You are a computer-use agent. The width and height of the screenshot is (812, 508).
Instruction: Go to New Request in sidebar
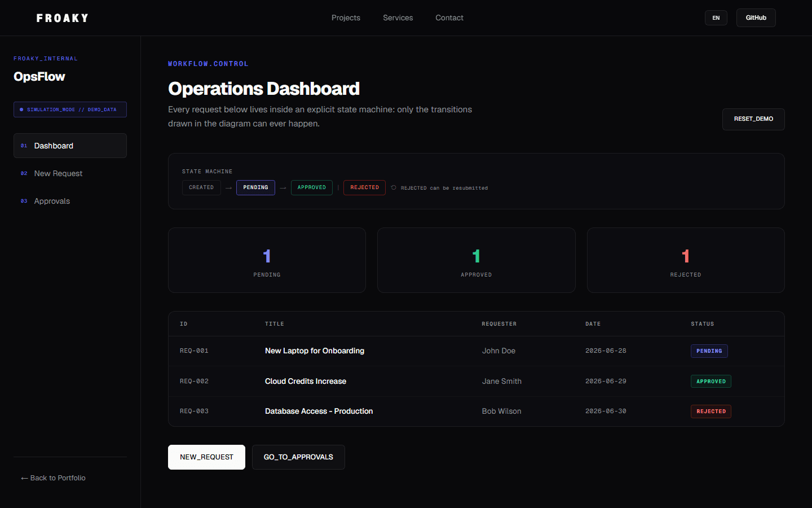point(70,173)
